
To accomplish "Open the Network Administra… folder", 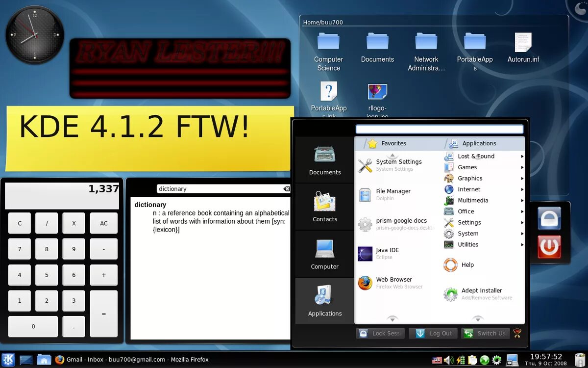I will (x=426, y=52).
